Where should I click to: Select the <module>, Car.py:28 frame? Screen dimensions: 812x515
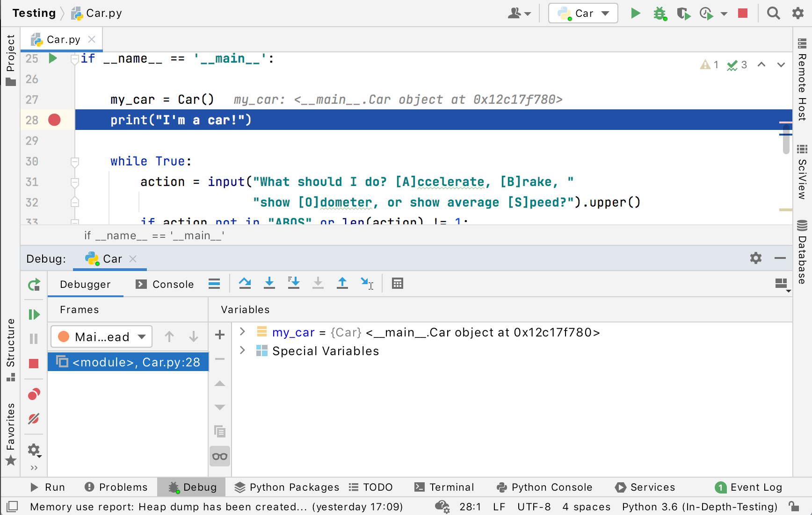(x=128, y=362)
